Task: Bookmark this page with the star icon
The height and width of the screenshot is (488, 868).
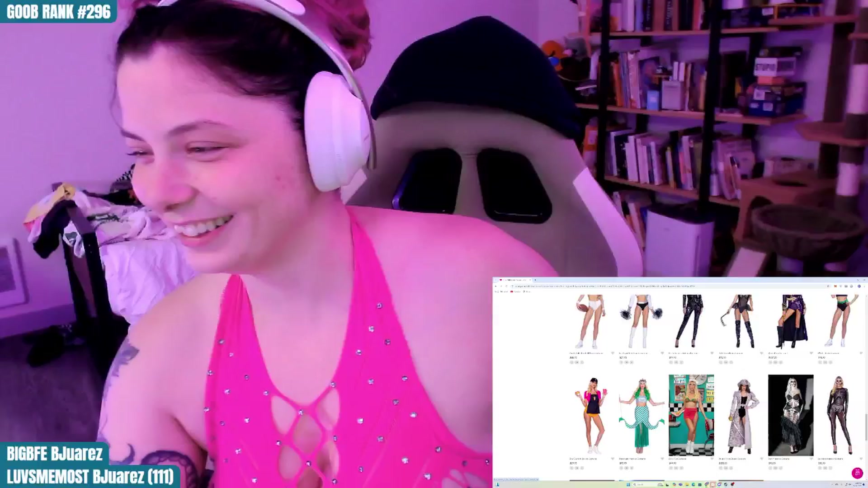Action: 829,286
